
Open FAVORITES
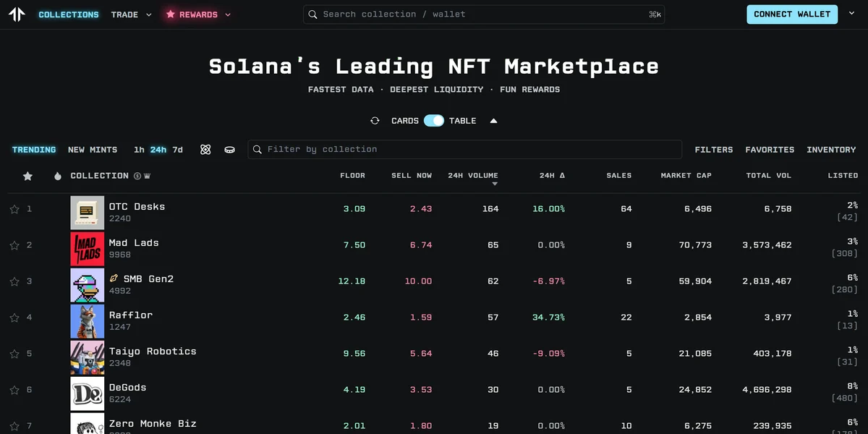770,150
